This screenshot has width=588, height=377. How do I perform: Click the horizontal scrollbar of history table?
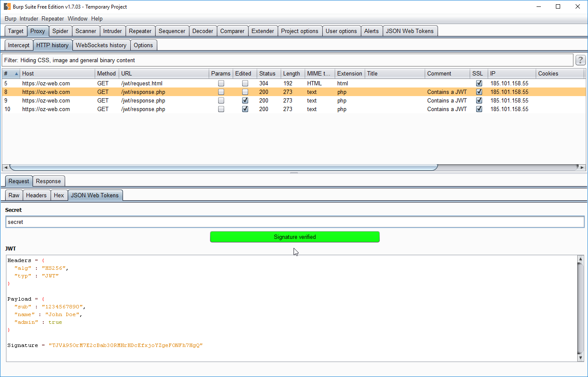[x=223, y=167]
